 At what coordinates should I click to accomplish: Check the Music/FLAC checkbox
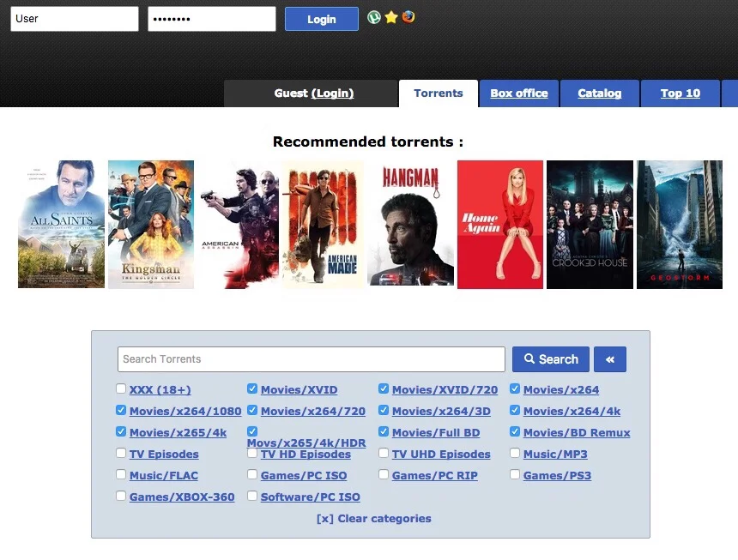[x=121, y=474]
